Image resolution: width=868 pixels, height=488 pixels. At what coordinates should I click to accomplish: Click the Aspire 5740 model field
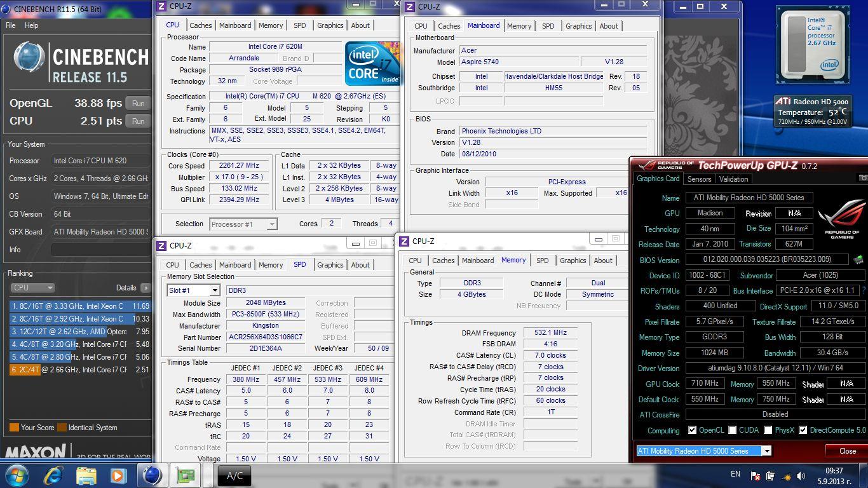pyautogui.click(x=519, y=62)
